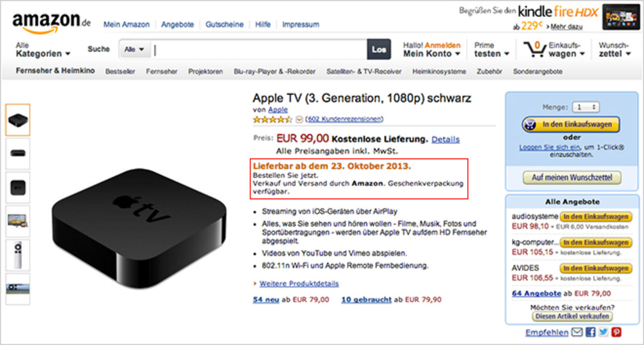Email this product via the envelope icon
Screen dimensions: 644x345
coord(577,332)
